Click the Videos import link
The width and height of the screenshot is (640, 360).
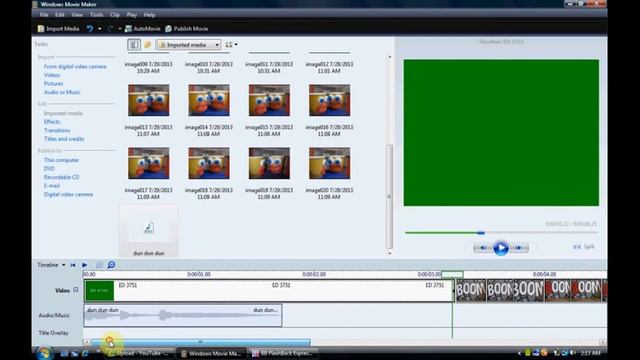(x=52, y=75)
